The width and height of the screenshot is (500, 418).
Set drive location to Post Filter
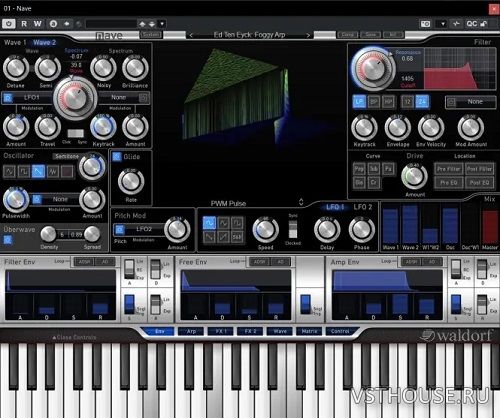coord(479,169)
